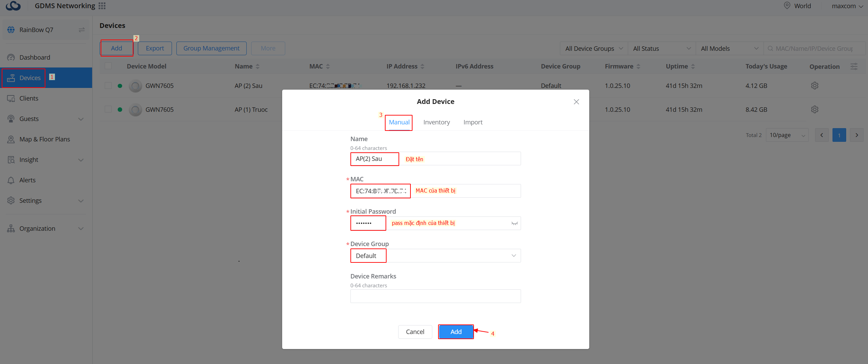Open Alerts from the sidebar
Viewport: 868px width, 364px height.
[27, 180]
